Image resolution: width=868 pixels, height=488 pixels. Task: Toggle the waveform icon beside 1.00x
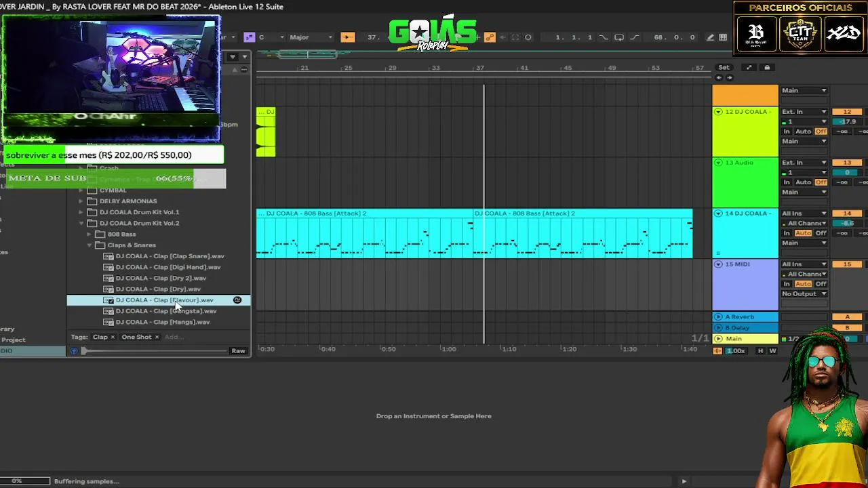click(717, 350)
